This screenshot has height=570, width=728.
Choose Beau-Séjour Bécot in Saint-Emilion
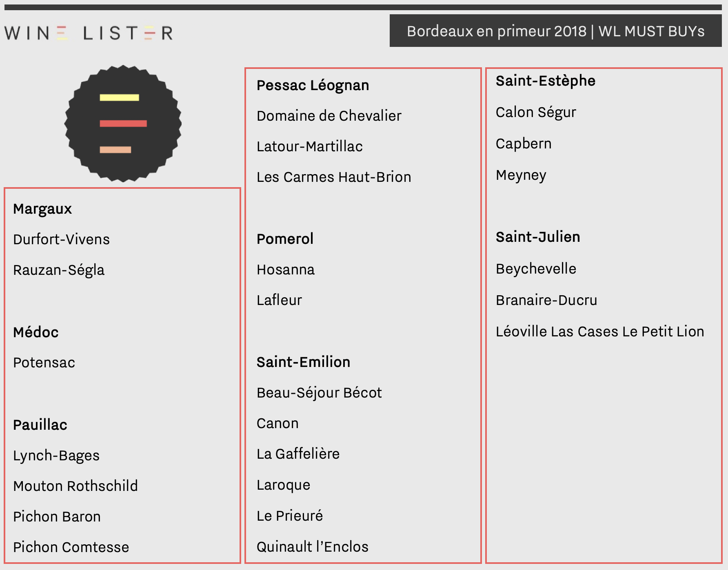(319, 393)
